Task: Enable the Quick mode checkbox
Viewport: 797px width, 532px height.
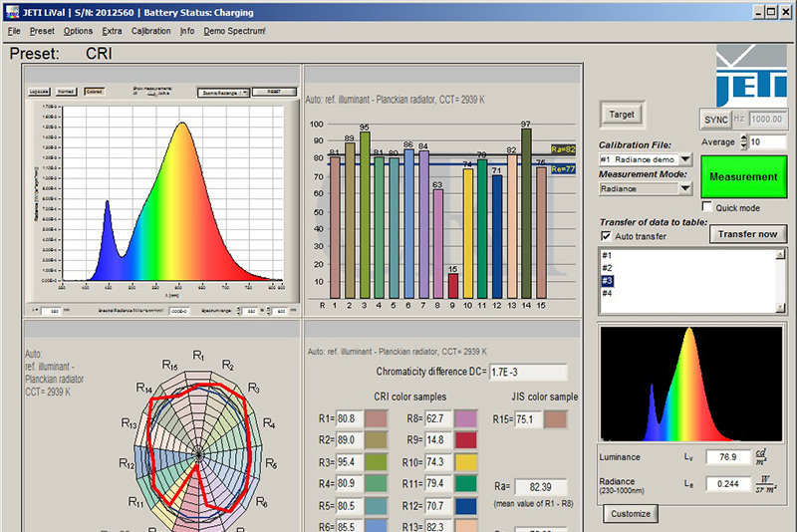Action: click(706, 207)
